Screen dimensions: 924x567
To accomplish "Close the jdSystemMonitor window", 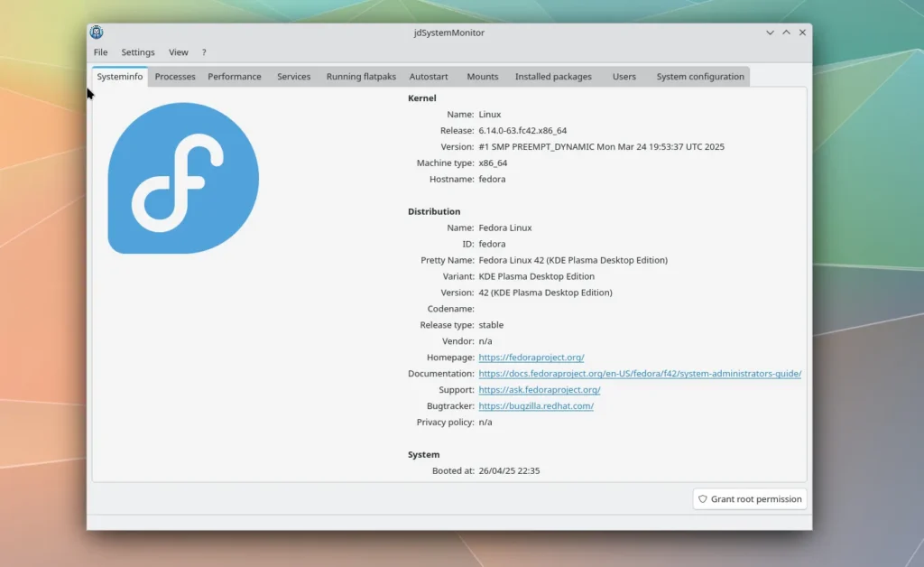I will tap(802, 33).
